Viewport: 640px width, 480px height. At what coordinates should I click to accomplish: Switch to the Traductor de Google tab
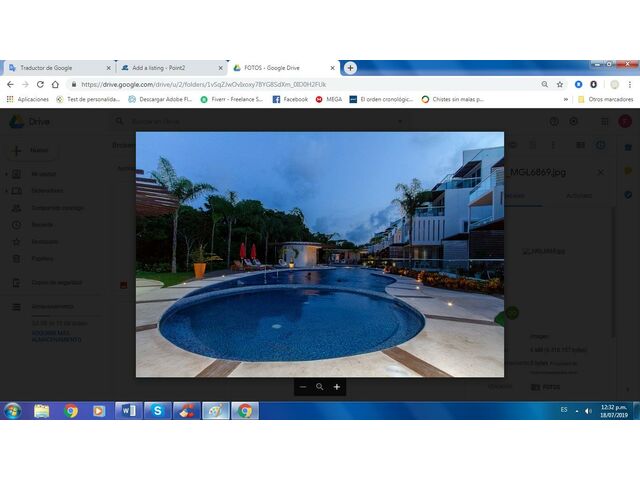click(x=55, y=68)
